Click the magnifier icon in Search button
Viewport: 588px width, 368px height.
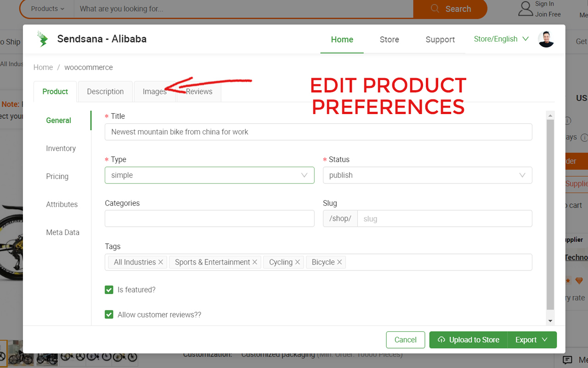435,9
